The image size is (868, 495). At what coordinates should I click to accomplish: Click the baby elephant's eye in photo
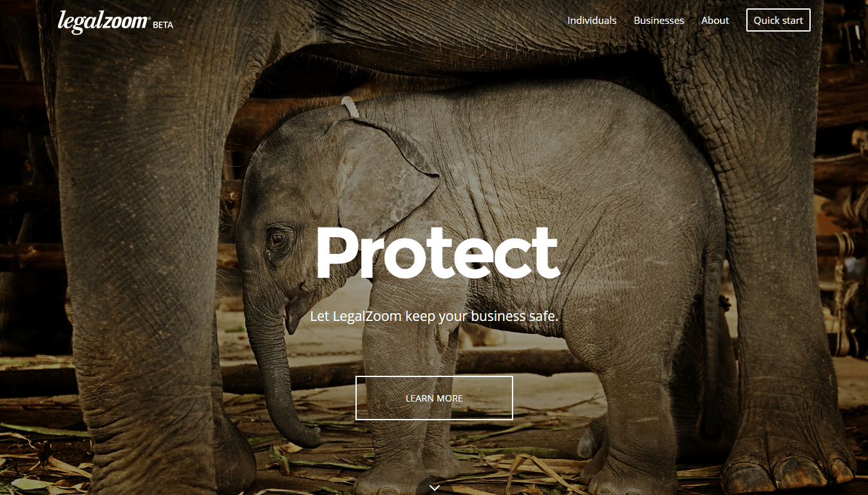[278, 239]
